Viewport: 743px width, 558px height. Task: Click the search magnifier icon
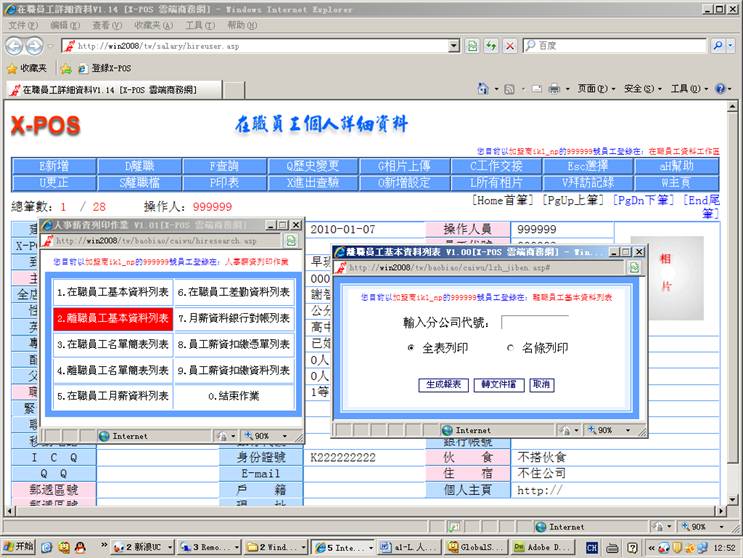click(x=718, y=46)
